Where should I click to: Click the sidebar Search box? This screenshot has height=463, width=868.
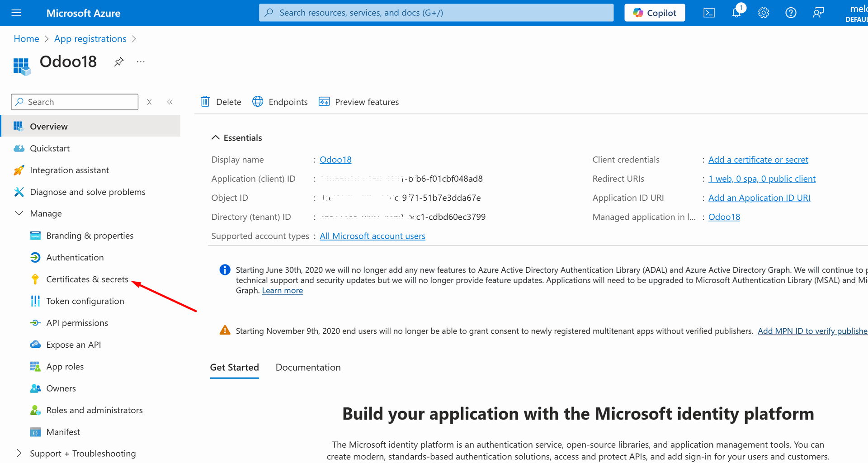pos(75,102)
